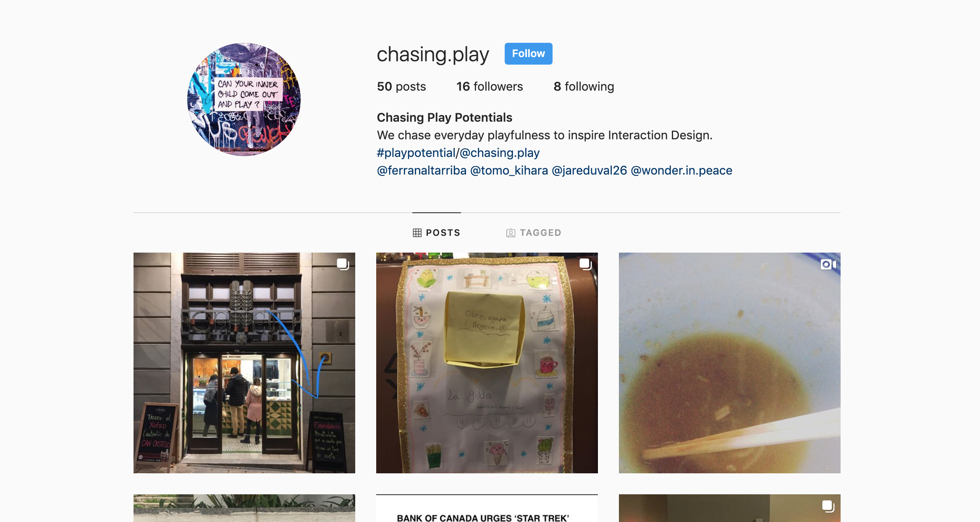Image resolution: width=980 pixels, height=522 pixels.
Task: Click the Posts grid icon
Action: click(x=417, y=233)
